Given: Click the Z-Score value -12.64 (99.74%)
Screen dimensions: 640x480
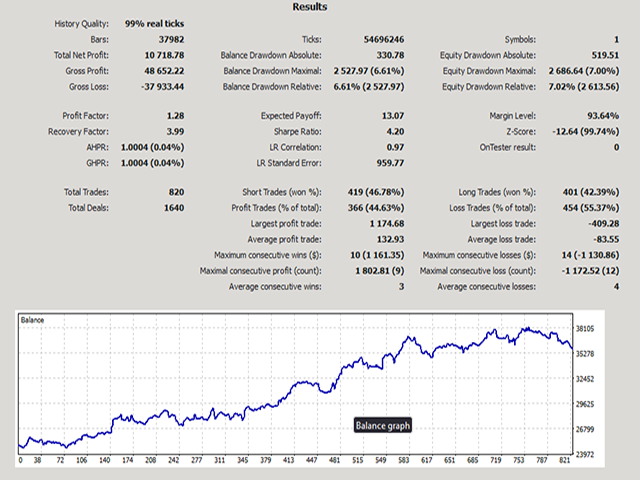Looking at the screenshot, I should coord(586,131).
